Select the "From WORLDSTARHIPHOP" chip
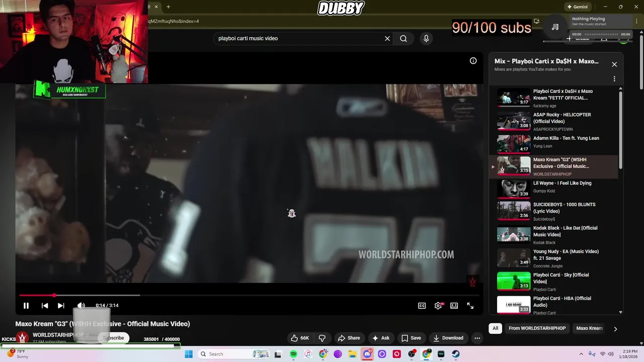Viewport: 644px width, 362px height. (537, 328)
